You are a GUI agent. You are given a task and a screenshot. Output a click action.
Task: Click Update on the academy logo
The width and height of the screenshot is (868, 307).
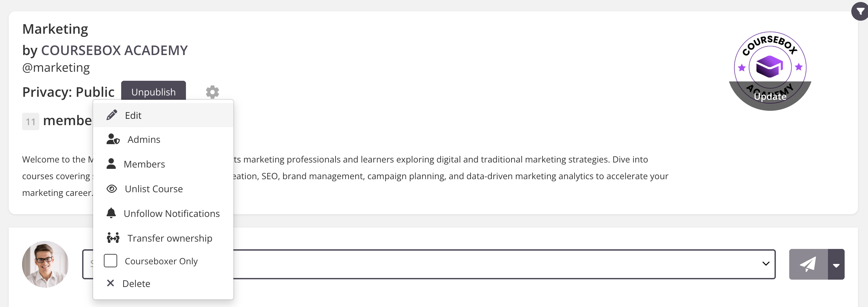[770, 97]
